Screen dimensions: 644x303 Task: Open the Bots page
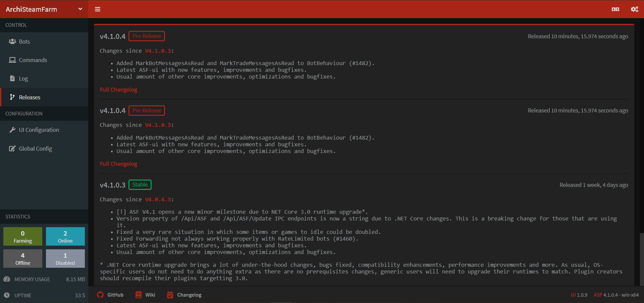point(44,42)
